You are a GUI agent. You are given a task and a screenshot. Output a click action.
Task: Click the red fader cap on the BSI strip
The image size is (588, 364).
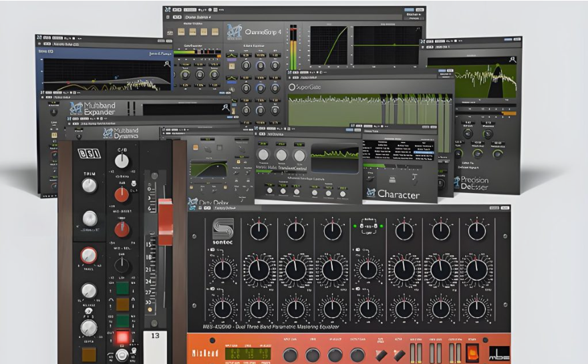(165, 222)
